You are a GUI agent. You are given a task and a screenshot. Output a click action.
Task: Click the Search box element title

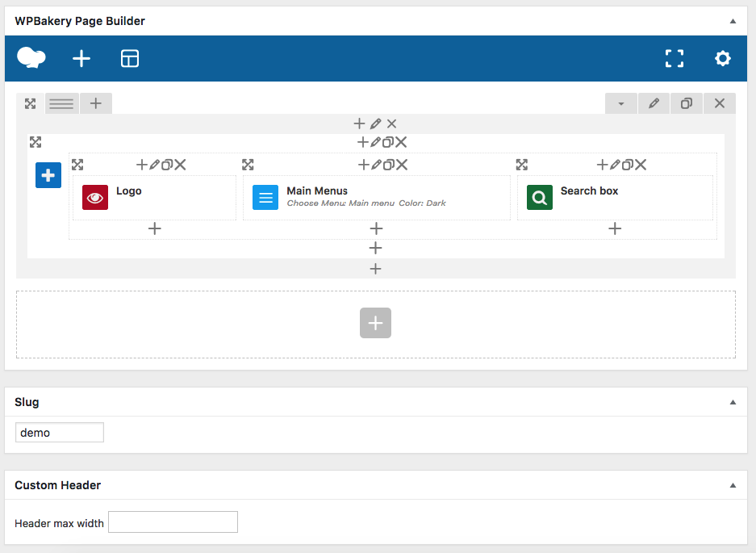589,191
